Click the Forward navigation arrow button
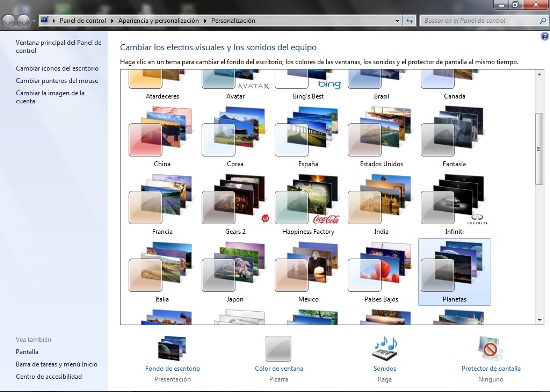550x392 pixels. (x=24, y=21)
